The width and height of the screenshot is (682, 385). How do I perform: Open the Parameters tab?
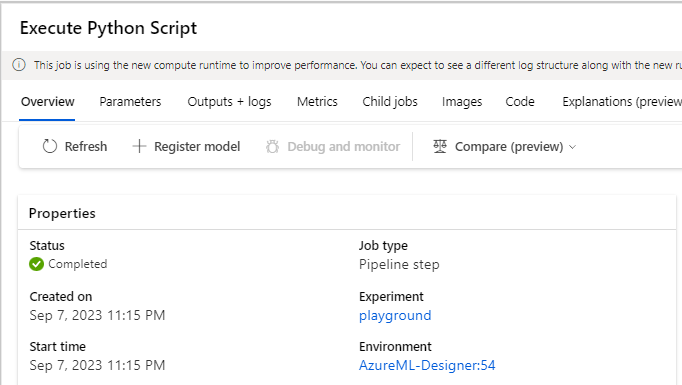(130, 102)
